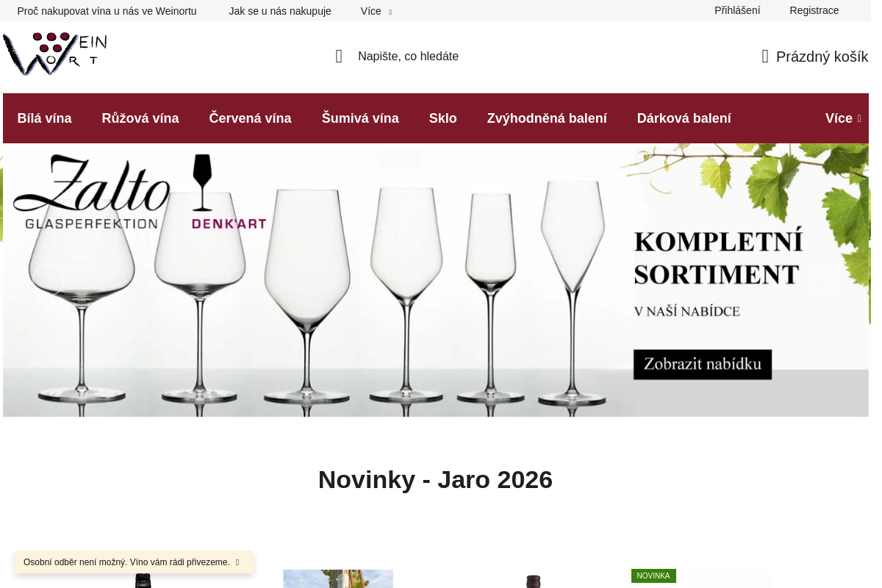Viewport: 882px width, 588px height.
Task: Open the empty shopping cart
Action: coord(814,57)
